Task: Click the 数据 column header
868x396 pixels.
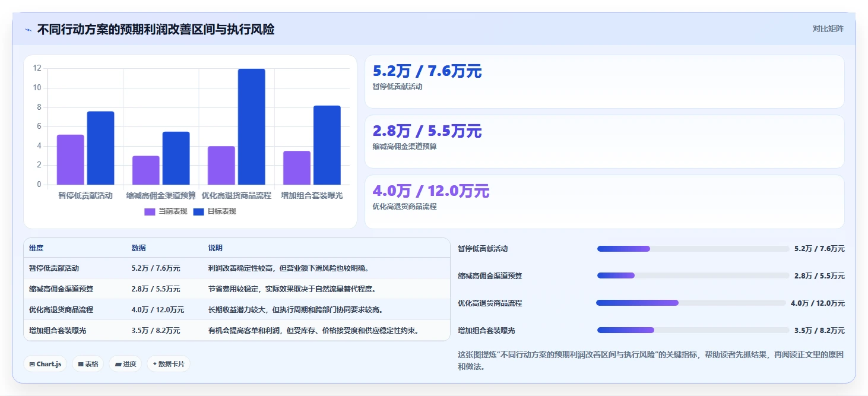Action: click(139, 248)
